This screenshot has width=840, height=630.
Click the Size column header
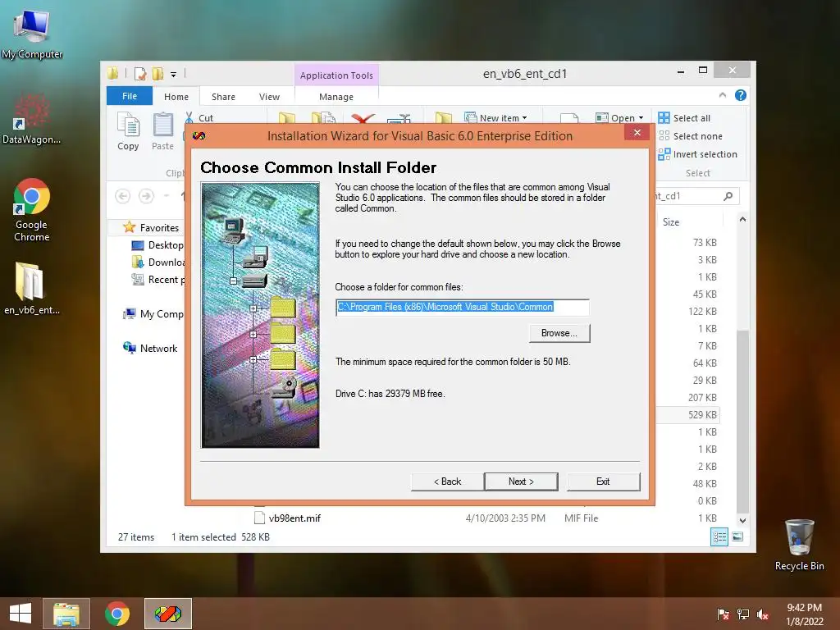tap(671, 221)
